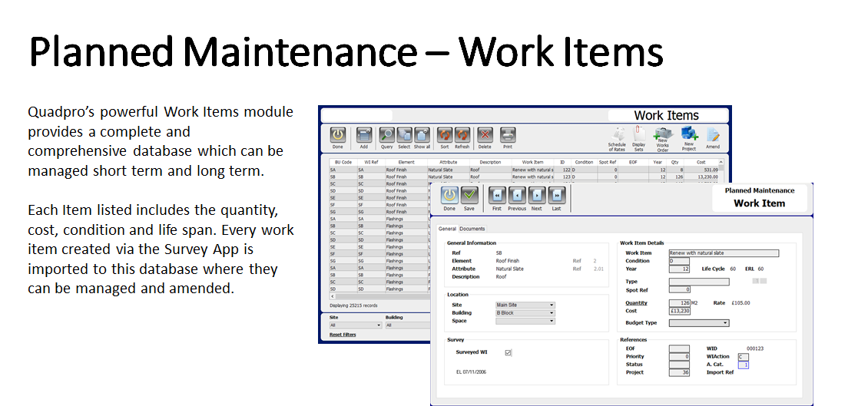This screenshot has width=868, height=406.
Task: Go to Next record
Action: [x=537, y=195]
